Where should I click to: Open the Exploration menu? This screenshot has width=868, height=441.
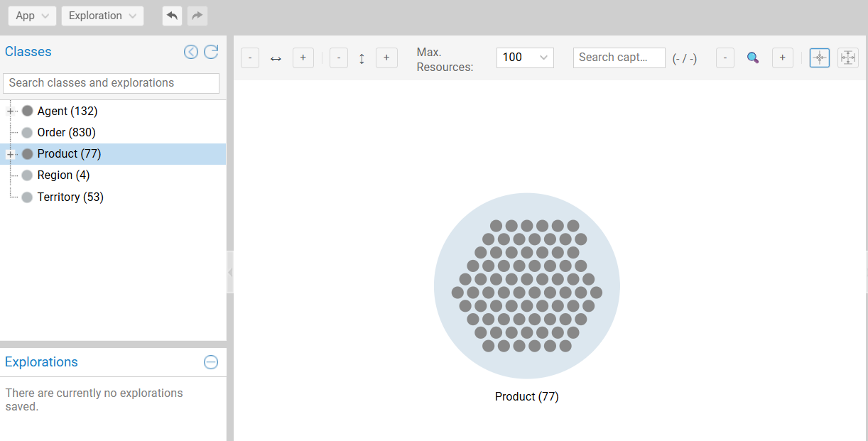tap(102, 16)
